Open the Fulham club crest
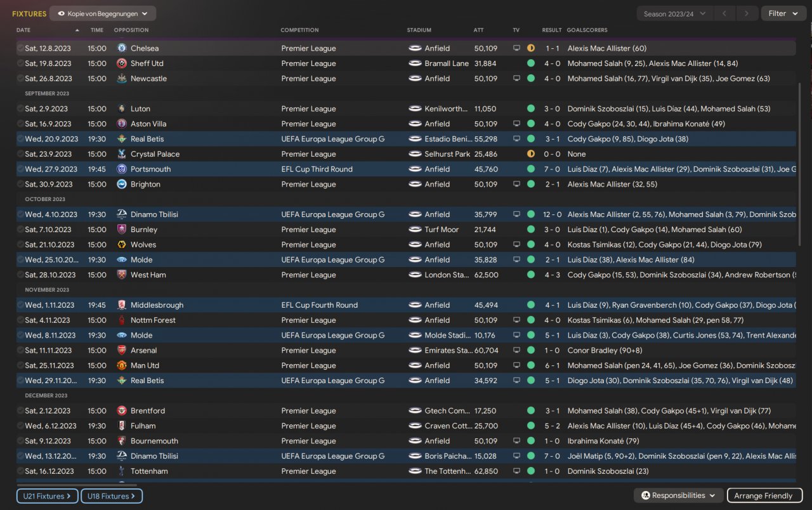This screenshot has width=812, height=510. pyautogui.click(x=122, y=426)
